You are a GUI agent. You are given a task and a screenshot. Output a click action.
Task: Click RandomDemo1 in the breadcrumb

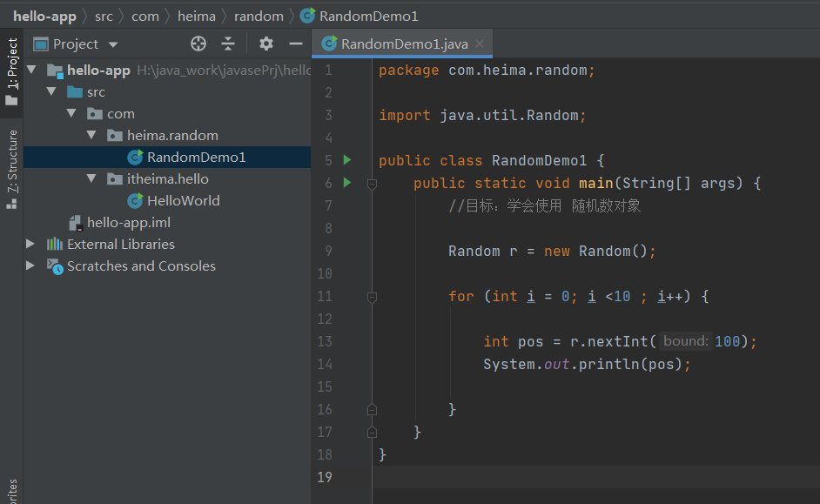point(369,17)
